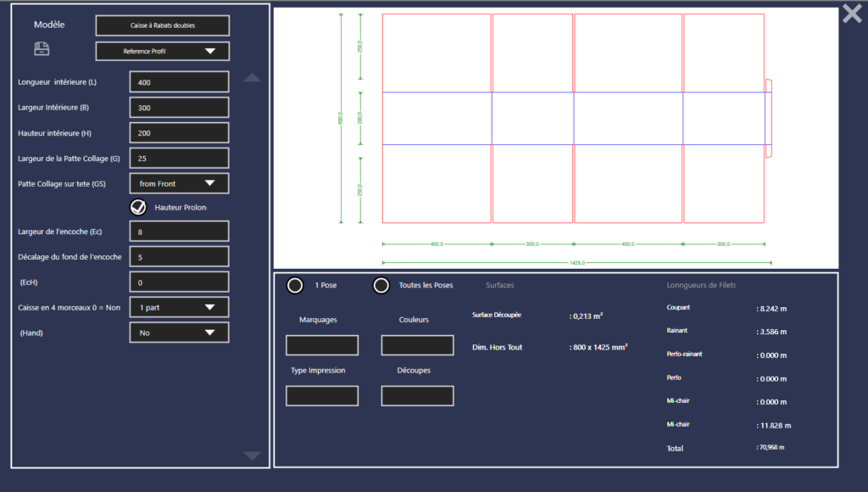Click the Marquages selection box
868x492 pixels.
pyautogui.click(x=322, y=345)
